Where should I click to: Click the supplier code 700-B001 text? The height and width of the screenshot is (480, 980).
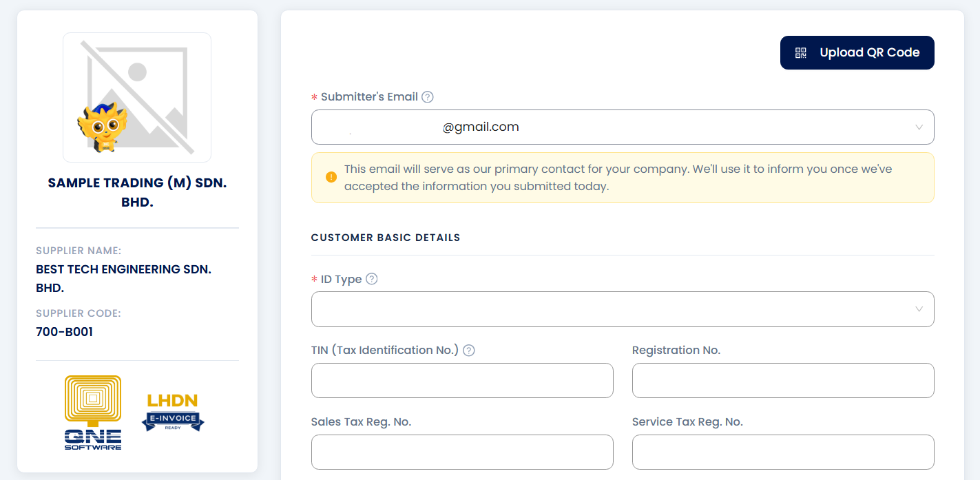tap(64, 332)
